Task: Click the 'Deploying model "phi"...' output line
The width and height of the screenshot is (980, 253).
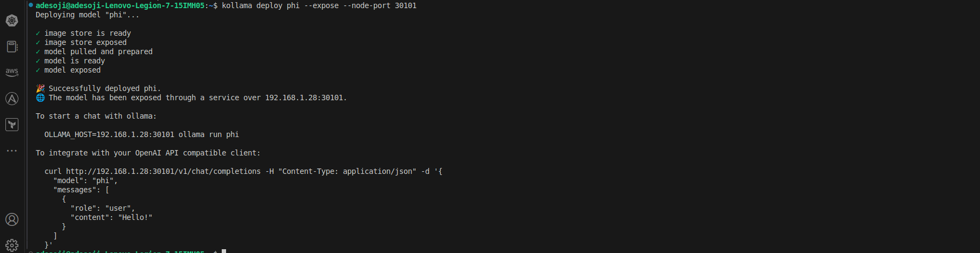Action: [x=88, y=15]
